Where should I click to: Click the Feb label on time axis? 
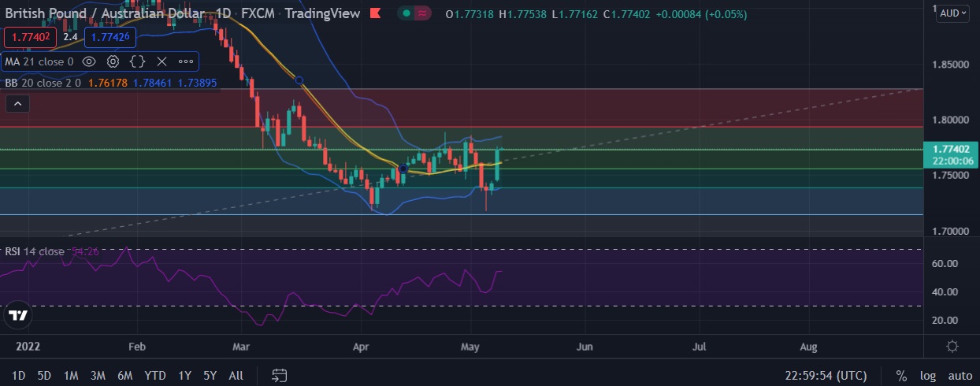click(x=136, y=347)
